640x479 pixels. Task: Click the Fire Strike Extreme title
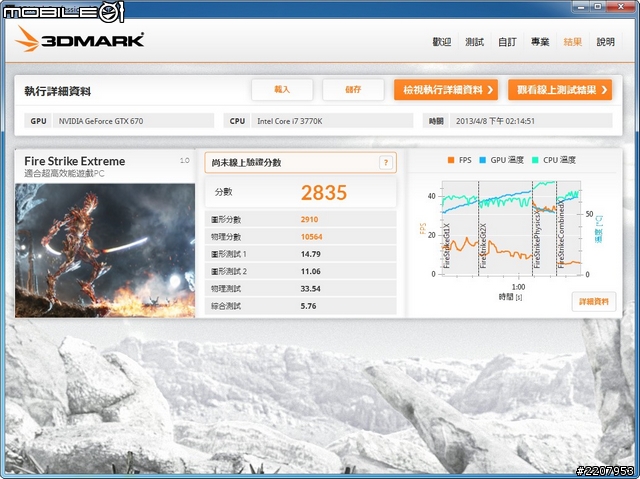click(x=75, y=161)
